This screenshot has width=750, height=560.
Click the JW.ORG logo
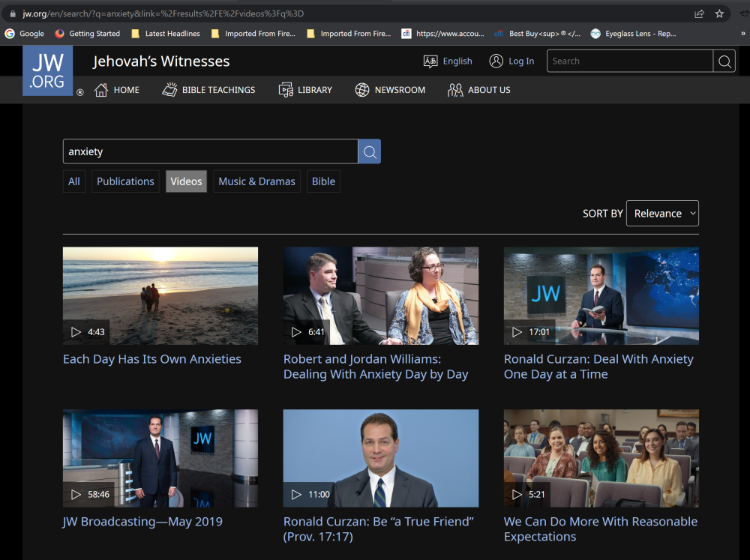(x=47, y=70)
